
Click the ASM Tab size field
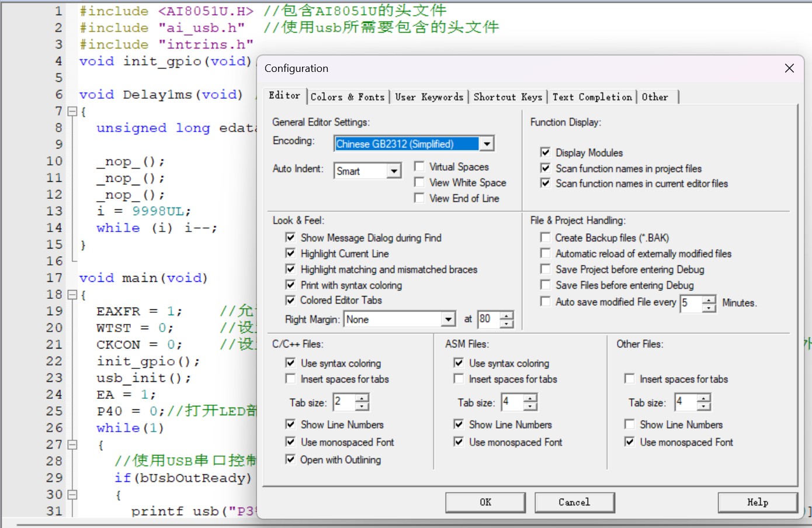512,402
